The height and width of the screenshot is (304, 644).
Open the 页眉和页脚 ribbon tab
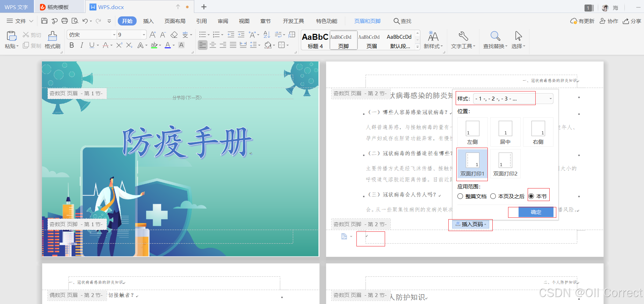[367, 21]
